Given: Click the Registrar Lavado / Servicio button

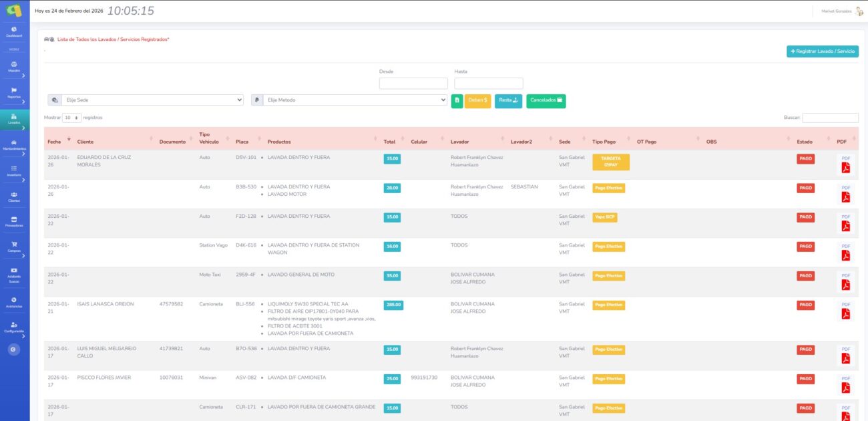Looking at the screenshot, I should (822, 51).
